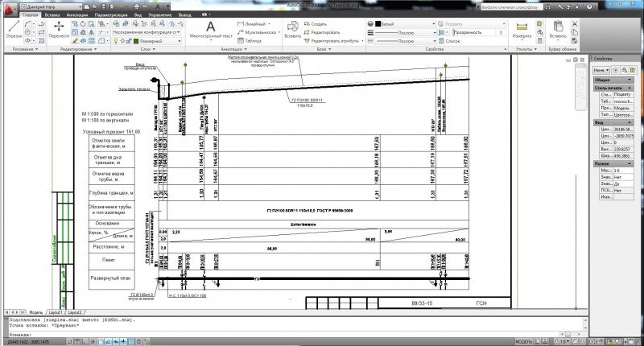644x346 pixels.
Task: Insert a Таблица table
Action: click(x=250, y=40)
